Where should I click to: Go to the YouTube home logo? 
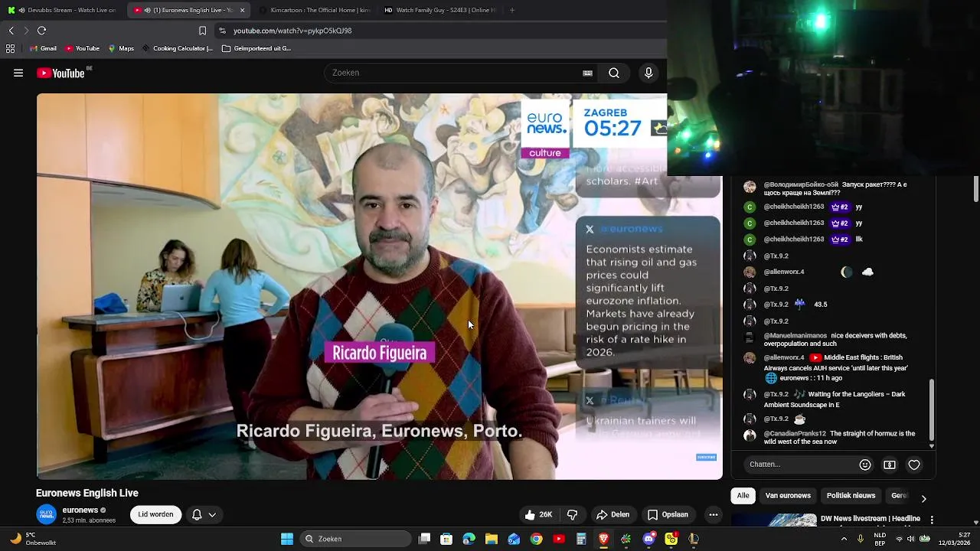(60, 73)
